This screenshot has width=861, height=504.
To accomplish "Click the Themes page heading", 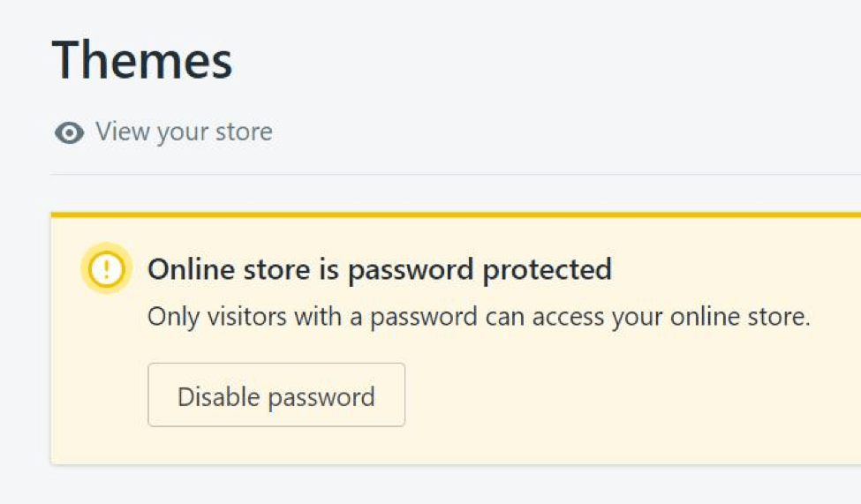I will coord(142,60).
